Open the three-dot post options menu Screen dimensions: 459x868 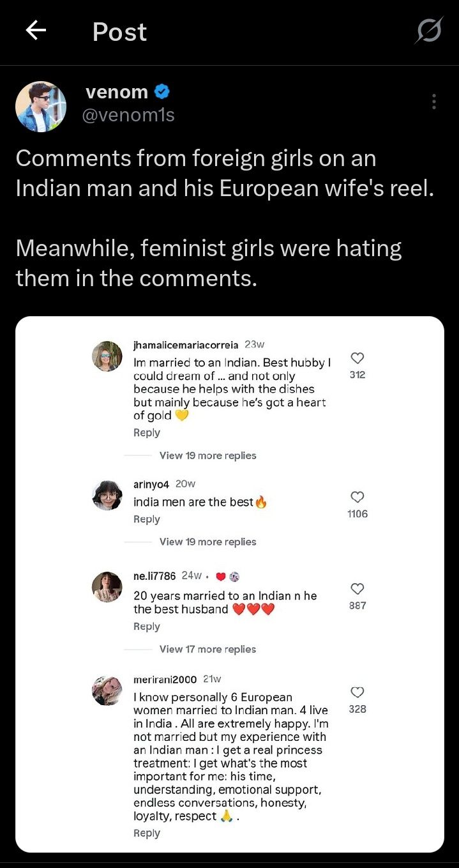click(434, 102)
